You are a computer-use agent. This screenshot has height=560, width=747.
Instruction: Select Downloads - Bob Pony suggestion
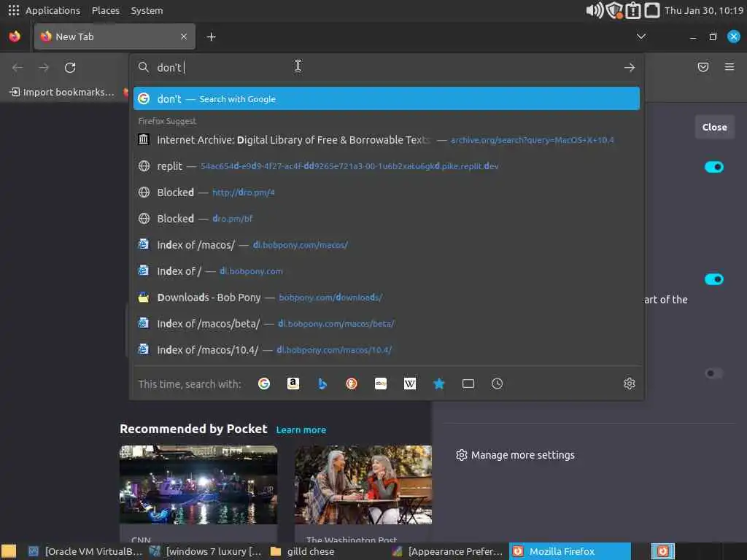(387, 297)
